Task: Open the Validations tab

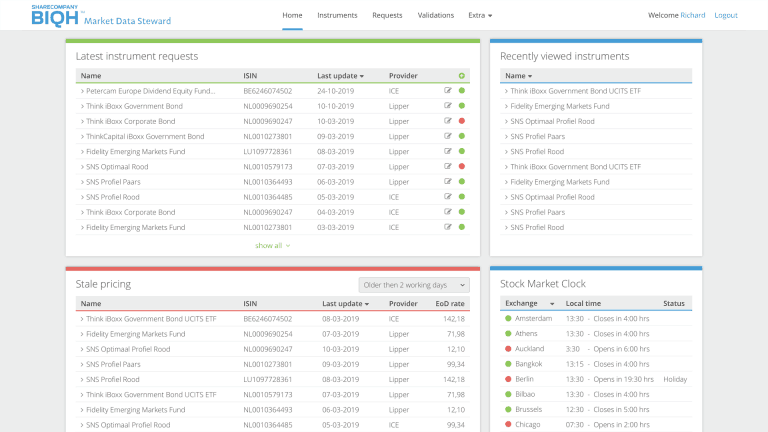Action: 436,15
